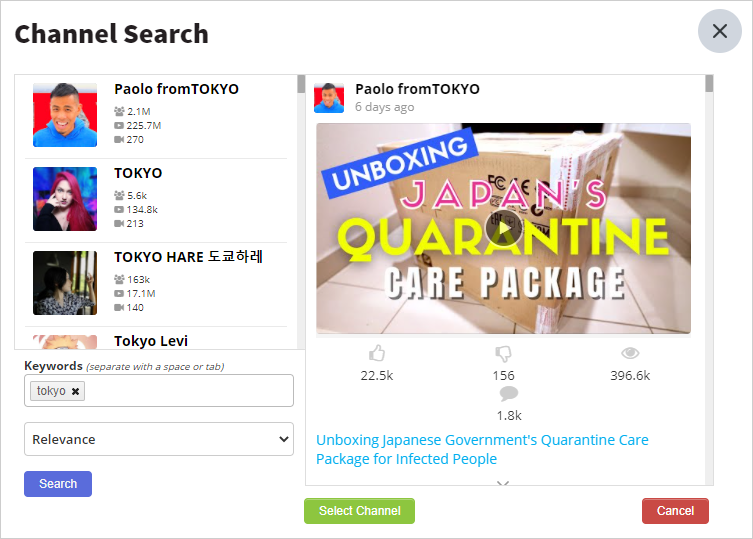Click Paolo fromTOKYO subscriber count icon
Screen dimensions: 753x539
pyautogui.click(x=119, y=111)
